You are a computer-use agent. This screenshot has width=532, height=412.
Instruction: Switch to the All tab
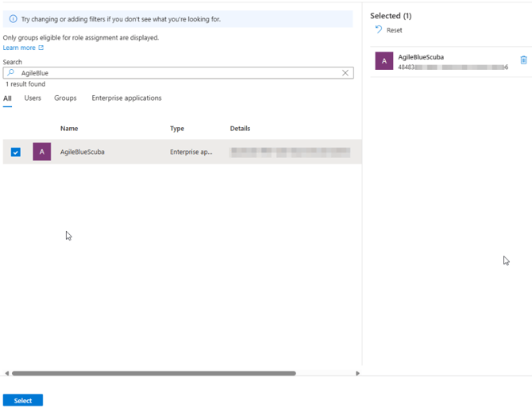pos(7,98)
